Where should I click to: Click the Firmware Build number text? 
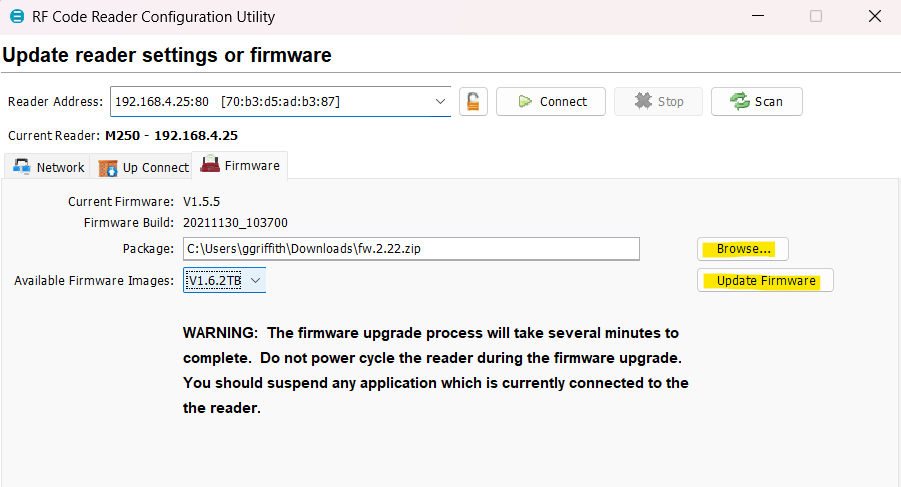tap(235, 223)
